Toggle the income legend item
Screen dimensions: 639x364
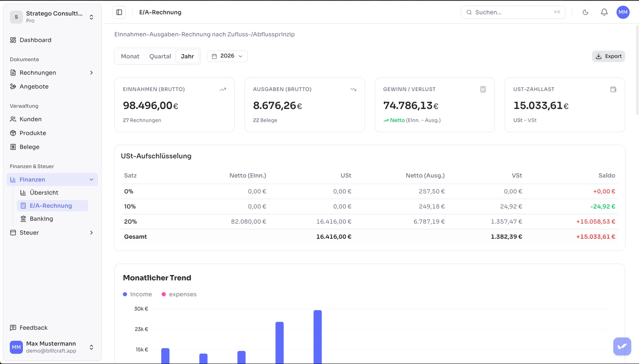[x=138, y=294]
